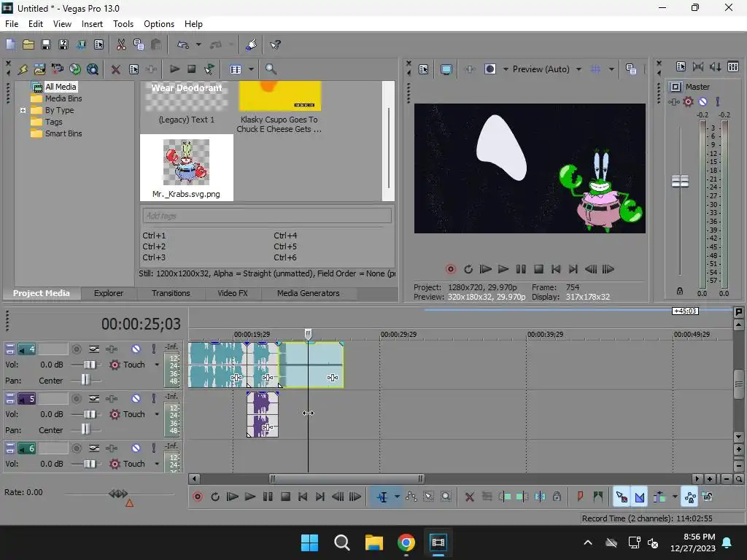Select the Envelope Edit tool icon

pyautogui.click(x=411, y=497)
